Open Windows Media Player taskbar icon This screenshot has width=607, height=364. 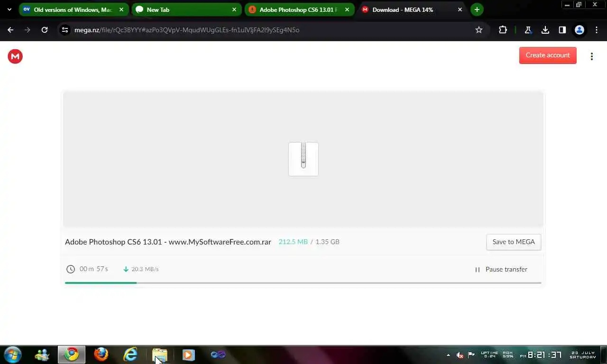pyautogui.click(x=189, y=355)
